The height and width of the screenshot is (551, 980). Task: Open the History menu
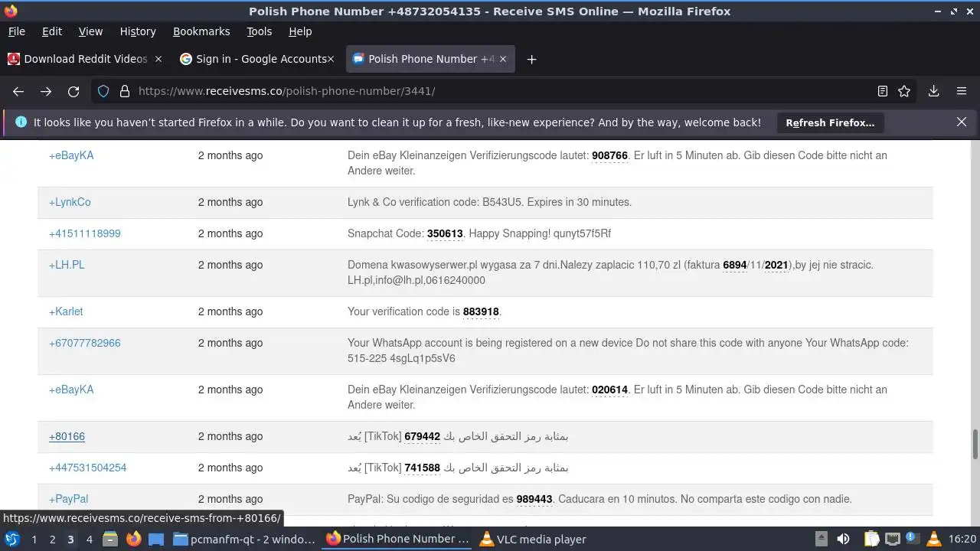tap(138, 31)
